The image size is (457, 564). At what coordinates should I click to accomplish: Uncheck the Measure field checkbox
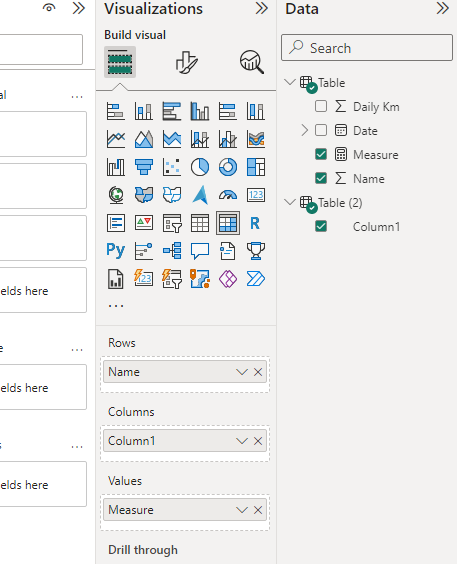click(321, 154)
